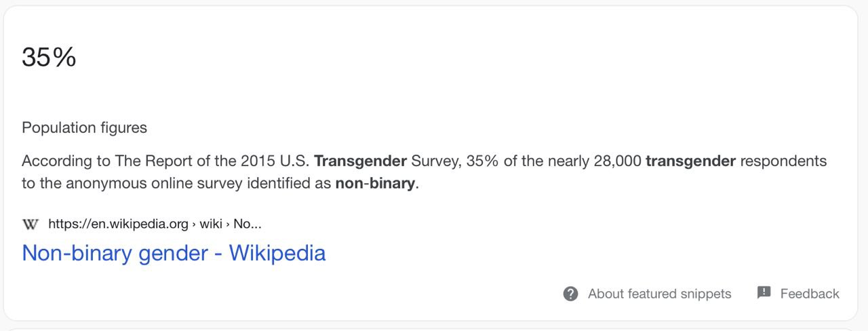Open About featured snippets

click(x=659, y=294)
